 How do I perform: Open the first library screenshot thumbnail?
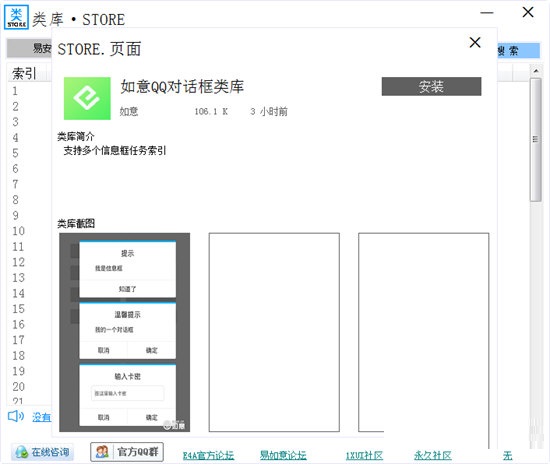125,332
